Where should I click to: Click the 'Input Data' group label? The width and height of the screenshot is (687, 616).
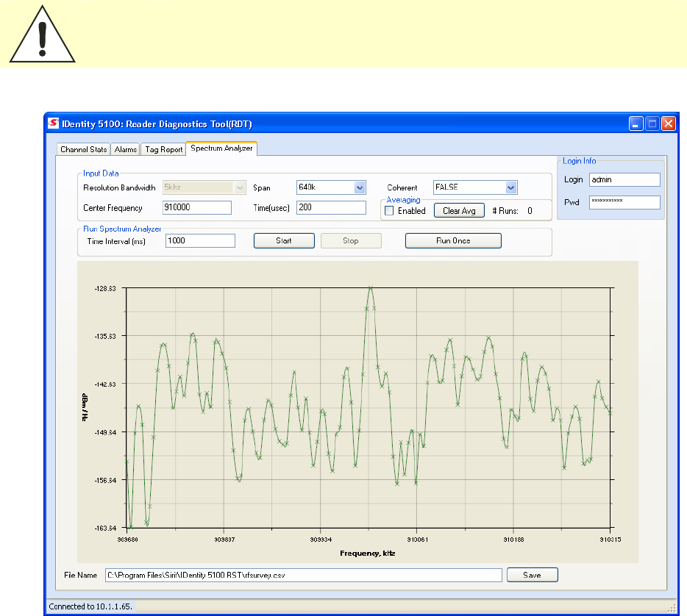click(101, 173)
